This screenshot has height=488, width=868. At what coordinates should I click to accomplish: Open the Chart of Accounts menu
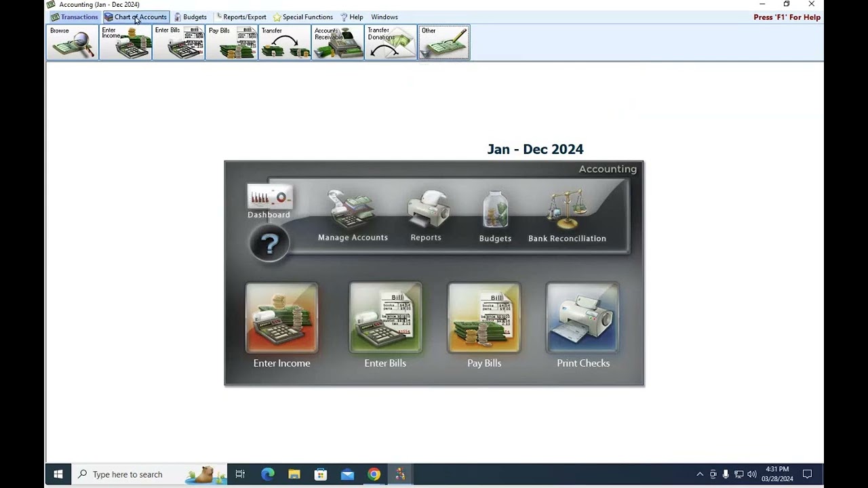point(136,17)
